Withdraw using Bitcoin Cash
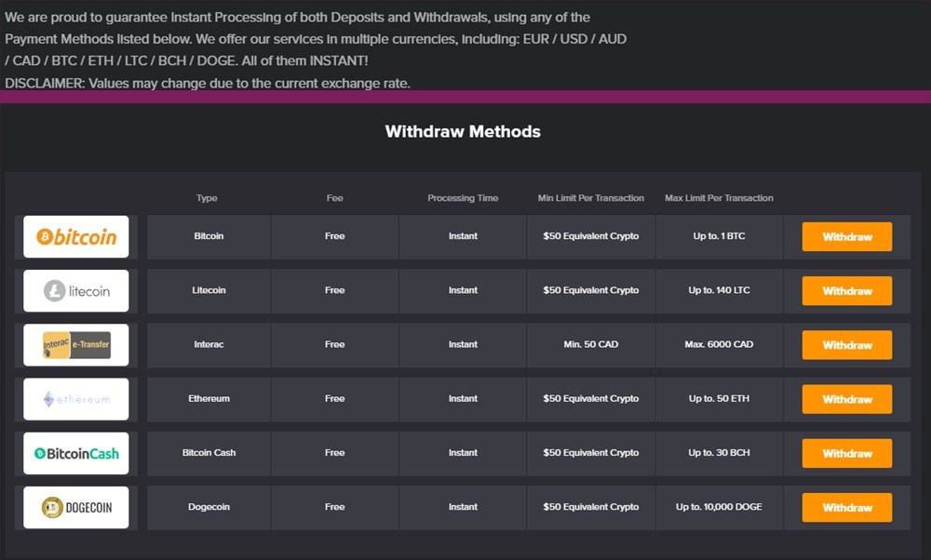The width and height of the screenshot is (931, 560). tap(846, 453)
